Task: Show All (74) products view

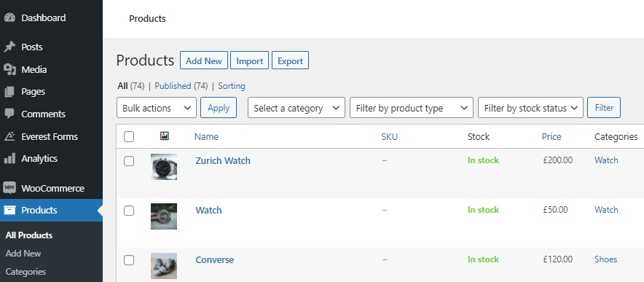Action: [x=130, y=86]
